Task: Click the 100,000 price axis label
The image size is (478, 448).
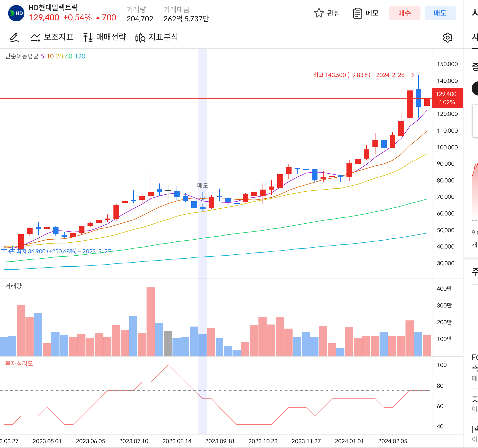Action: 447,147
